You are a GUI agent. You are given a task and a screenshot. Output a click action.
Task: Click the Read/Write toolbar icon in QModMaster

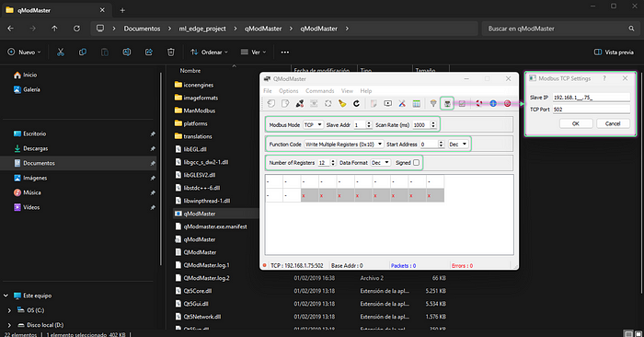tap(314, 103)
